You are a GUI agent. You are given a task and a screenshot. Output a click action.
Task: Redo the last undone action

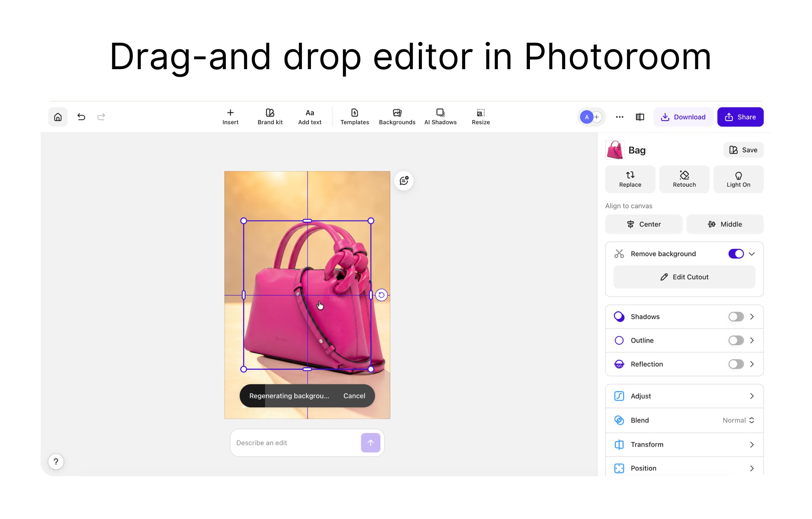(101, 117)
